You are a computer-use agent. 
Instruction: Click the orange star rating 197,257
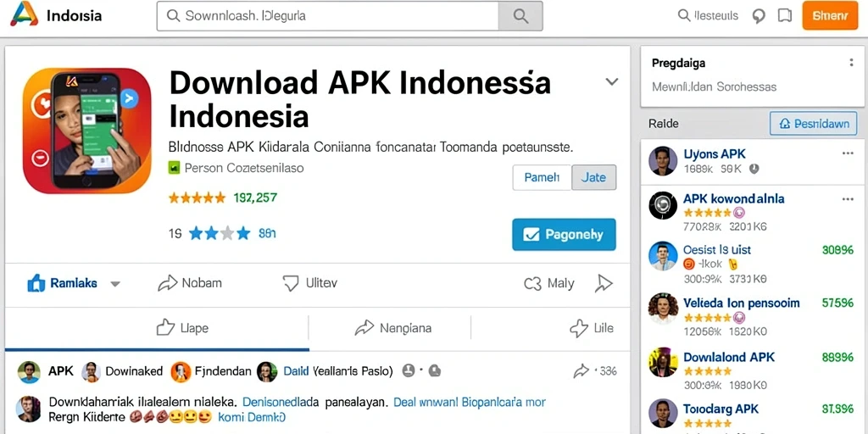pyautogui.click(x=223, y=198)
